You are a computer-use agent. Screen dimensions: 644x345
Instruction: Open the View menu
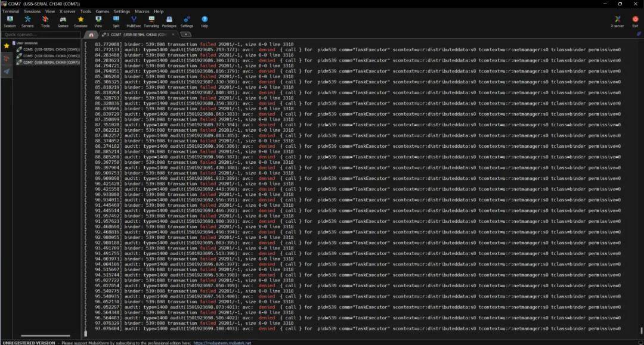coord(50,11)
